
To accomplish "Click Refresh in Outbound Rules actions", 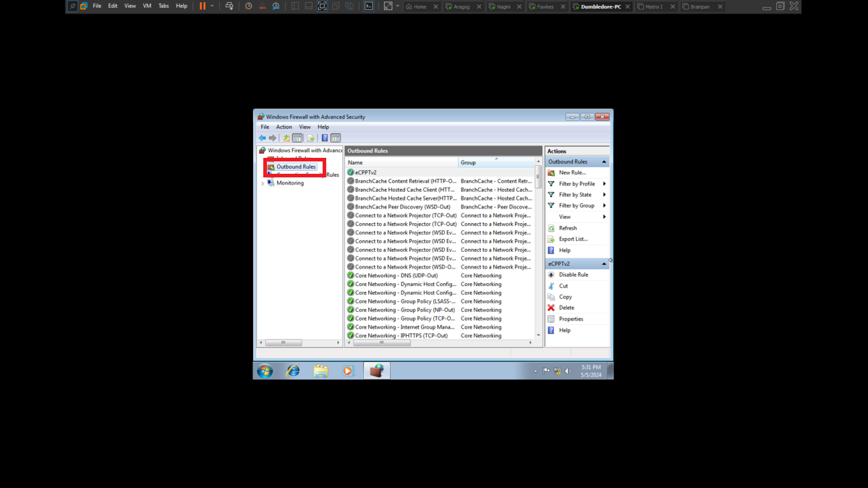I will (568, 228).
